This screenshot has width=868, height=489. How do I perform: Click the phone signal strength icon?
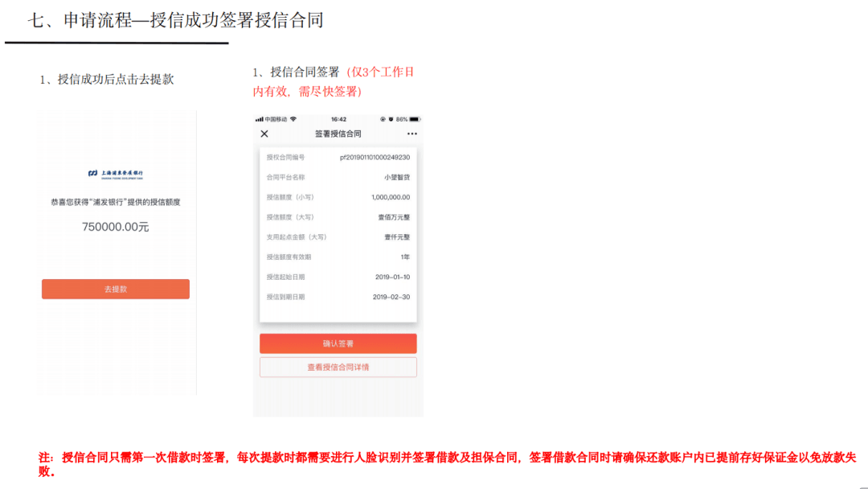(x=259, y=119)
